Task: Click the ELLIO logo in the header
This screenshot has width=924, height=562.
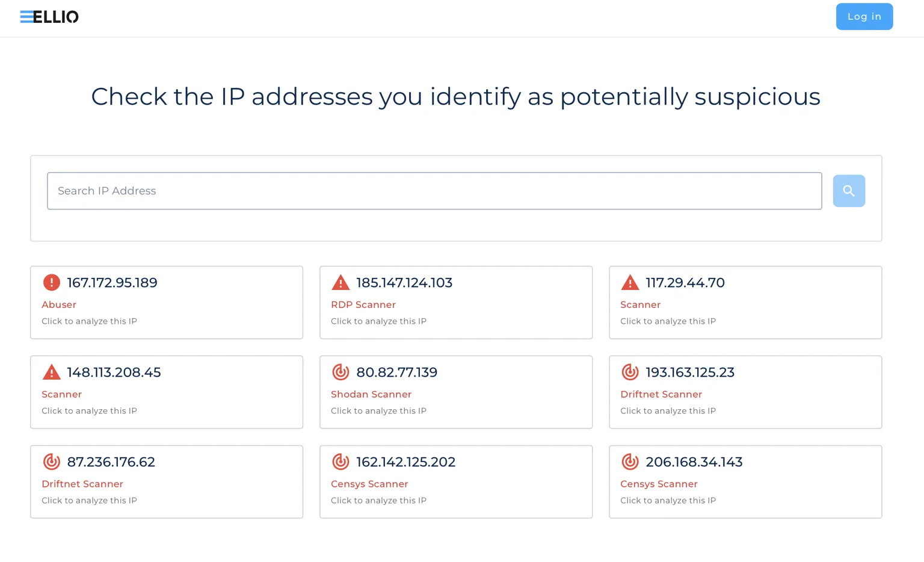Action: (x=49, y=17)
